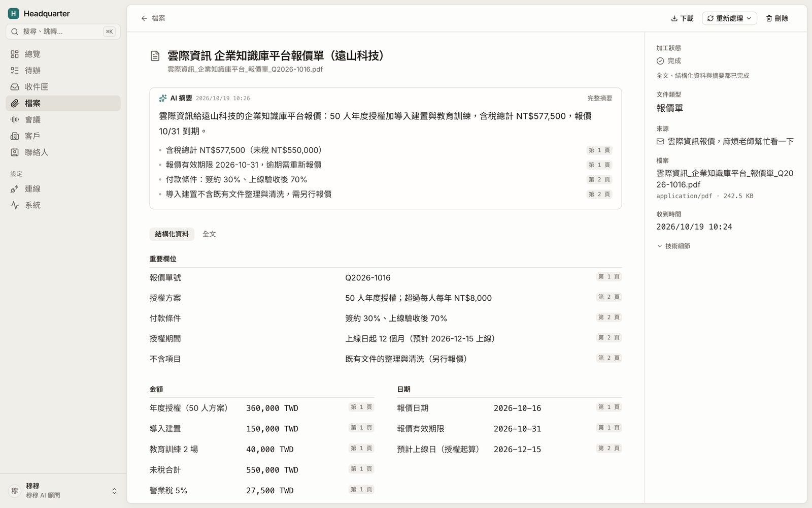The width and height of the screenshot is (812, 508).
Task: Click page badge for 年度授權 amount
Action: pyautogui.click(x=361, y=407)
